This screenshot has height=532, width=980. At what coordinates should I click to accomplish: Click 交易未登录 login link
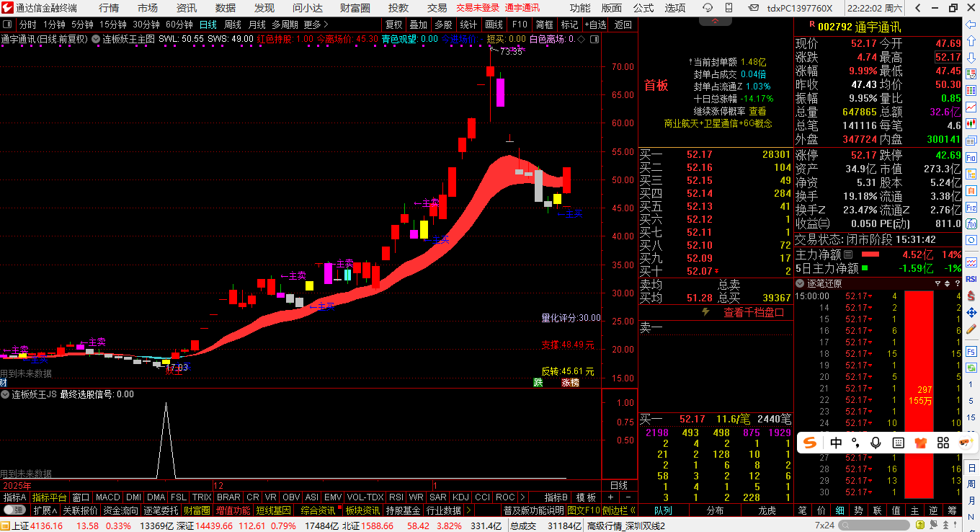pos(478,8)
